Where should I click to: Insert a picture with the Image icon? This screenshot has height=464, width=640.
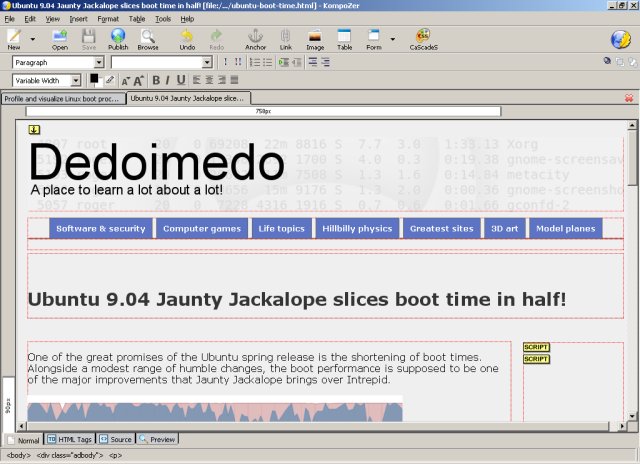point(315,39)
